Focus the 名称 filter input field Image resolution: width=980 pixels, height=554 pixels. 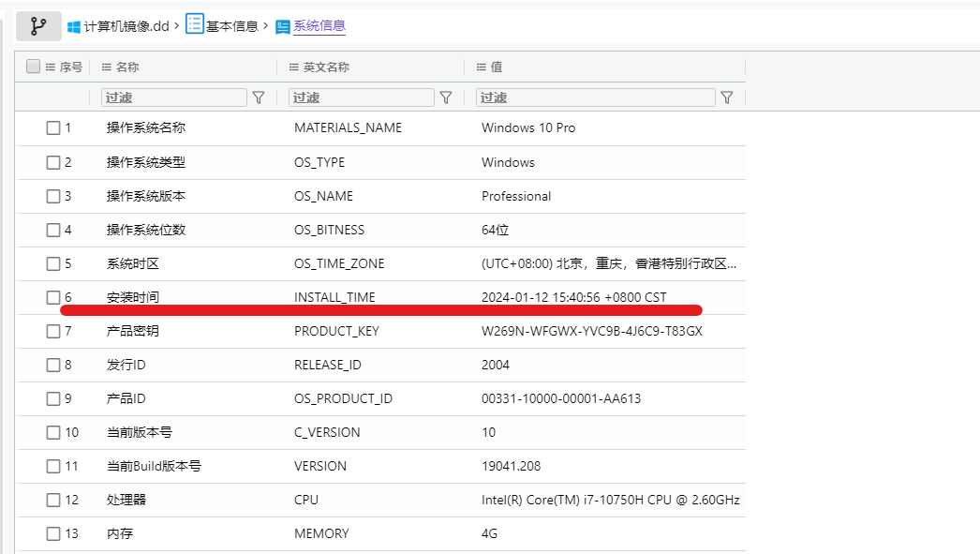pyautogui.click(x=173, y=97)
